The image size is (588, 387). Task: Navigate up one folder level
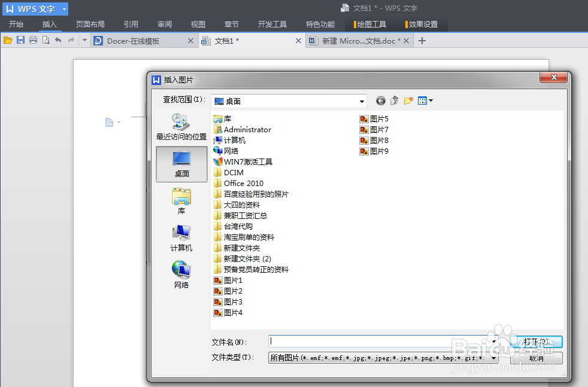[x=395, y=100]
